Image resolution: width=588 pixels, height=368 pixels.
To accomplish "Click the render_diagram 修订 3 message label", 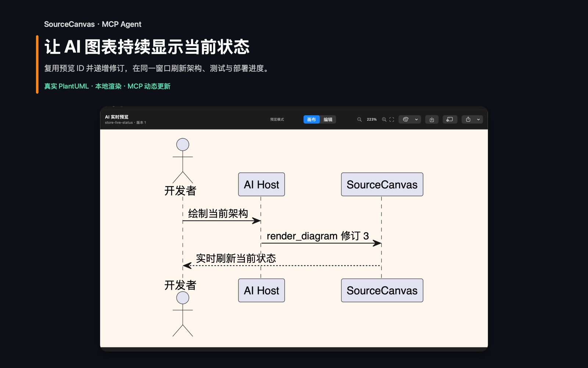I will pyautogui.click(x=318, y=236).
